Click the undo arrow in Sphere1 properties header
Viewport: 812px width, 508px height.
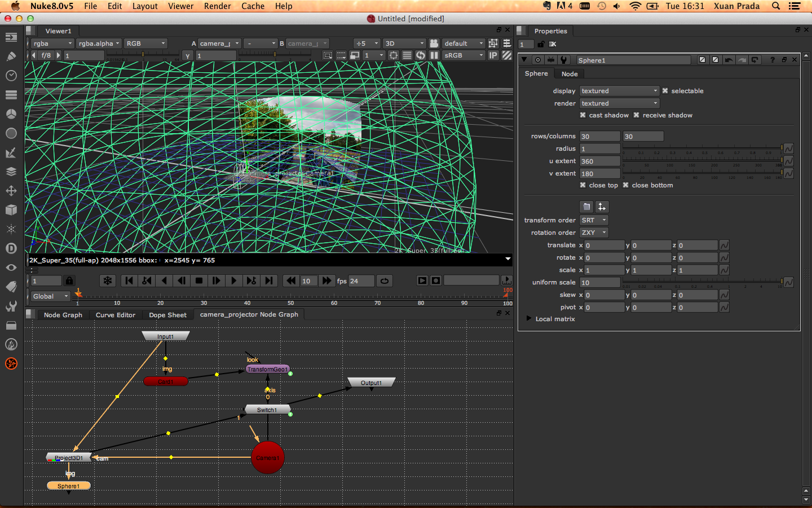tap(729, 60)
